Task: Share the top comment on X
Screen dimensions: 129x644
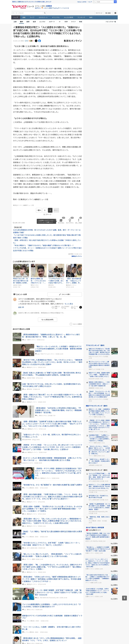Action: point(80,307)
